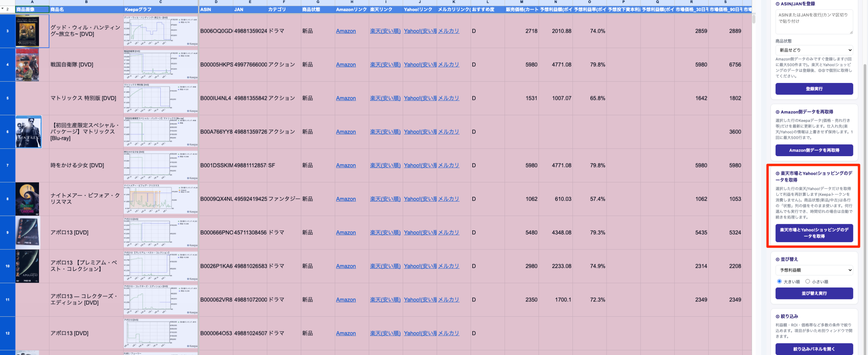Open メルカリ link for ナイトメアー・ビフォア・クリスマス row
Image resolution: width=868 pixels, height=355 pixels.
point(449,199)
